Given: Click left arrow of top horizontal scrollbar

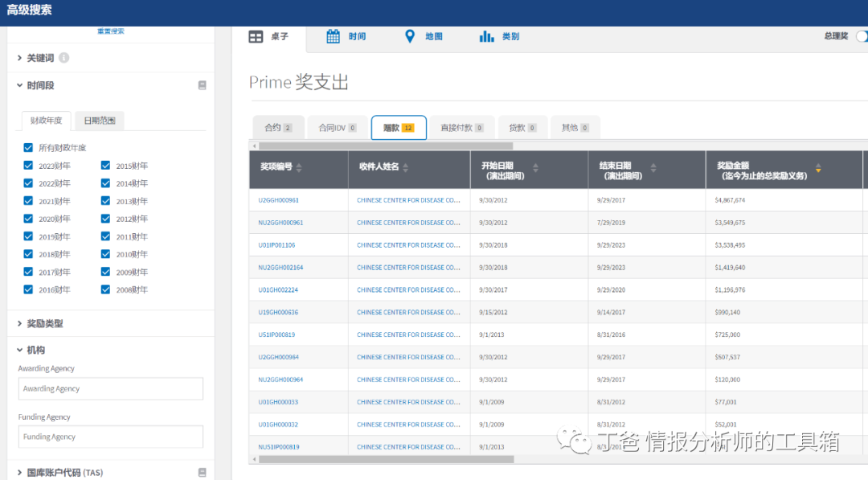Looking at the screenshot, I should (254, 146).
